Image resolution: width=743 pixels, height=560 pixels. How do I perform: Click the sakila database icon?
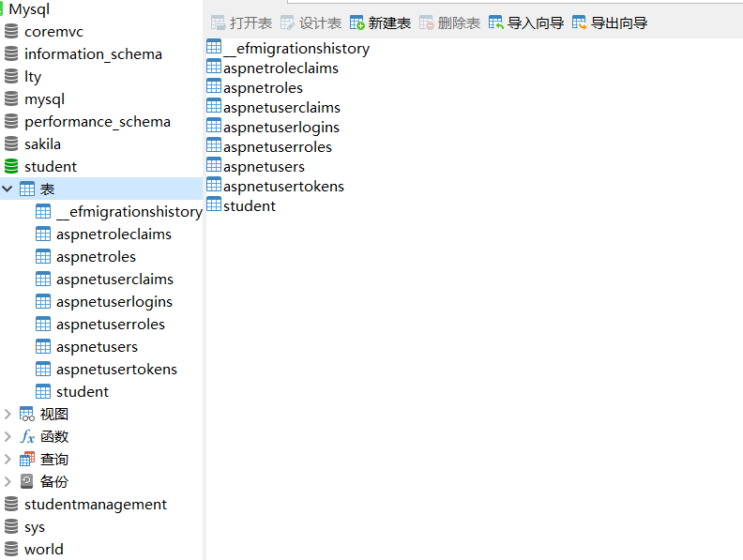tap(11, 144)
